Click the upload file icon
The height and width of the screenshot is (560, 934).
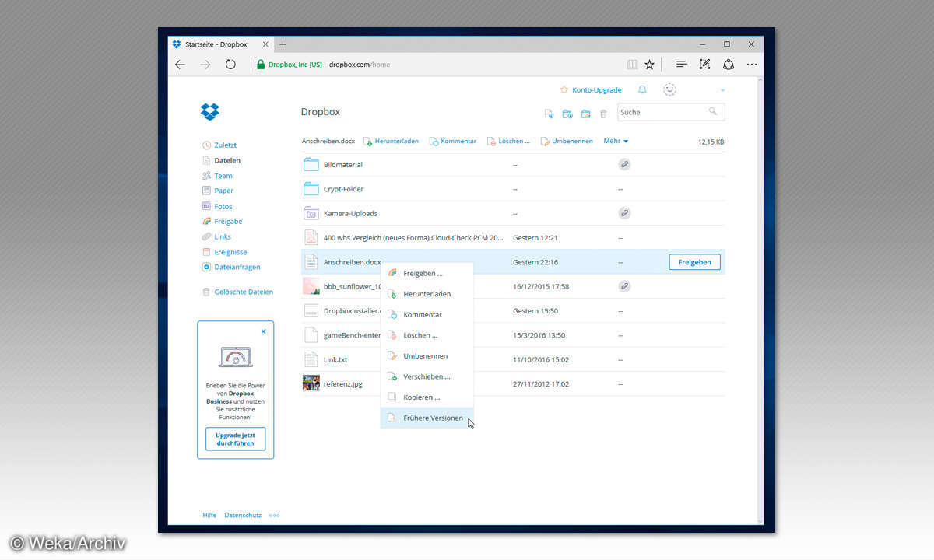click(549, 114)
